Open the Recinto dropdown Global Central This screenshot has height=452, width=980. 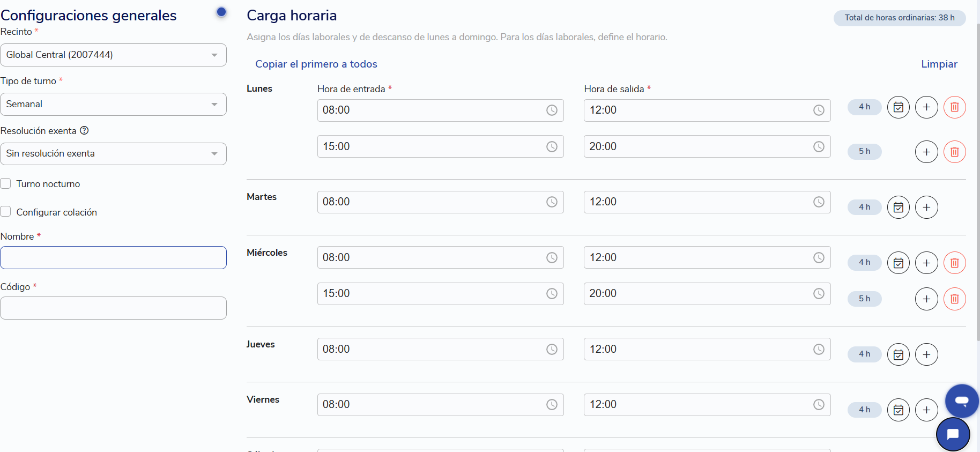click(x=113, y=55)
